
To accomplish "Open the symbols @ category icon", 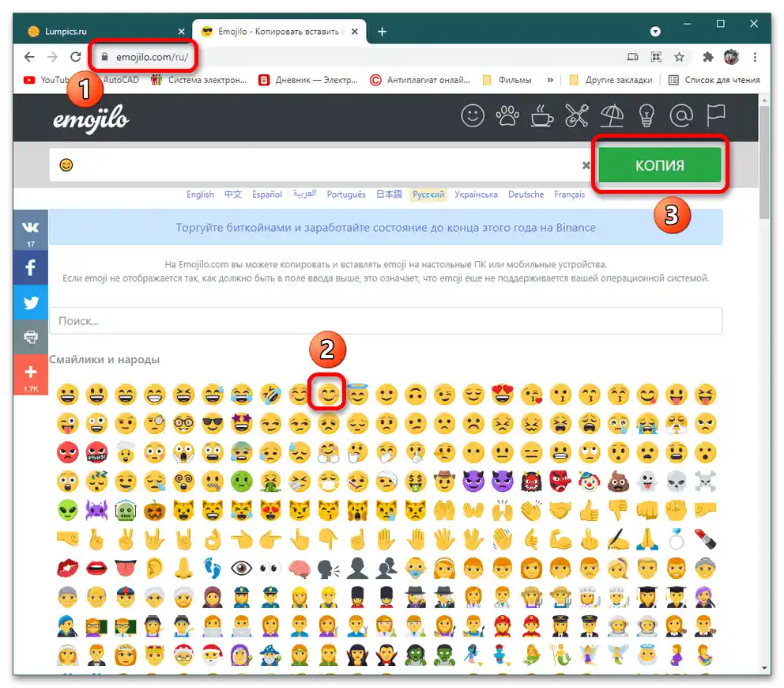I will click(681, 116).
